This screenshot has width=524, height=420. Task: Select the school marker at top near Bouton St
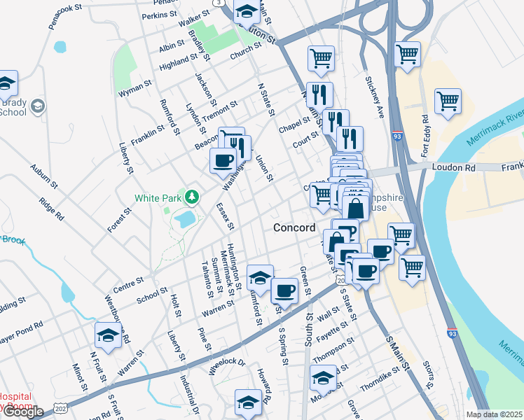coord(247,13)
